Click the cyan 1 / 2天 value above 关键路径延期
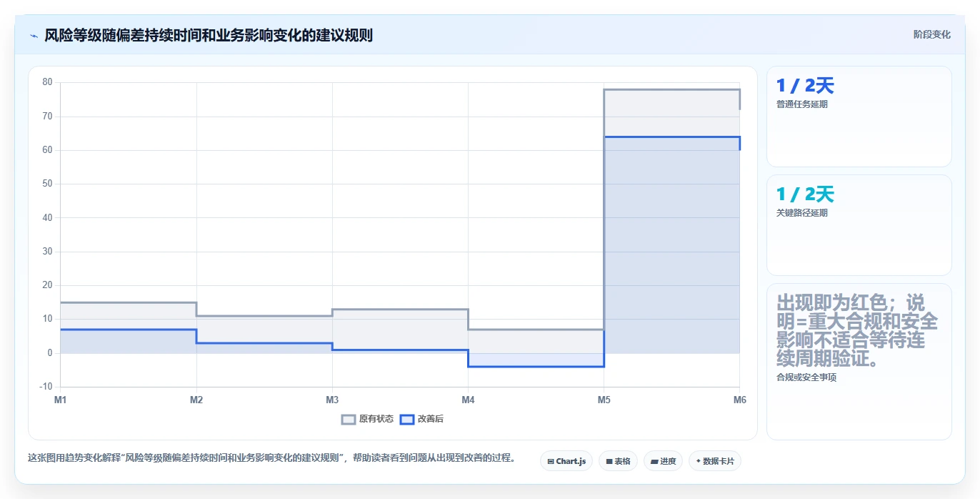Screen dimensions: 980x499 point(805,194)
